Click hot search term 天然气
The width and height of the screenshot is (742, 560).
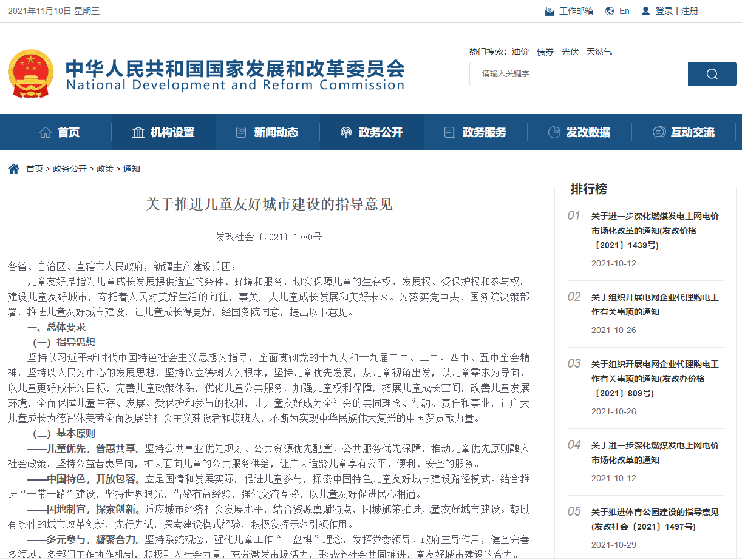click(599, 52)
